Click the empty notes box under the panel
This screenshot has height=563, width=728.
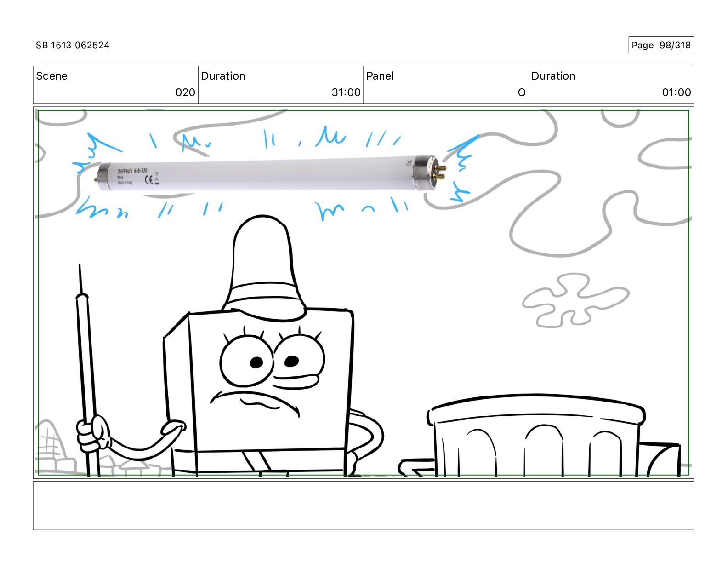click(363, 506)
